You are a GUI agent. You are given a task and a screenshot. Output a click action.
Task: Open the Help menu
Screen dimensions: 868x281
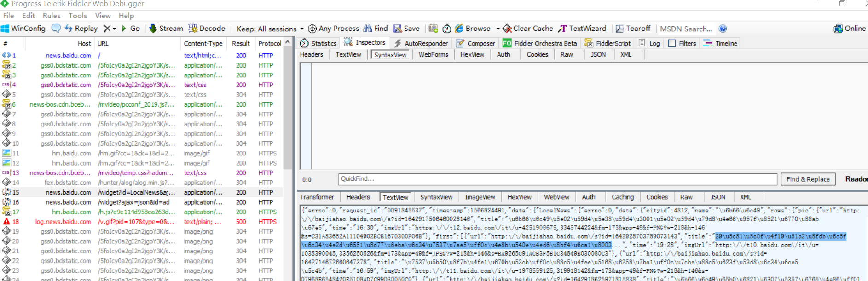126,16
